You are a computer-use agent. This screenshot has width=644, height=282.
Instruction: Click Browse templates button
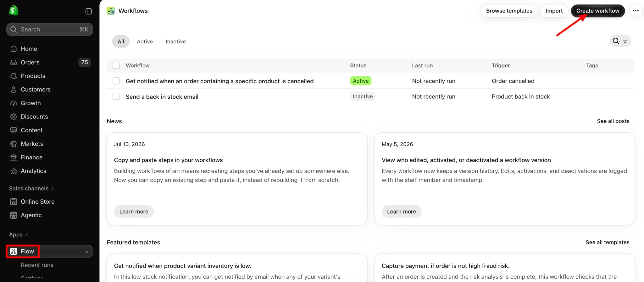coord(509,11)
